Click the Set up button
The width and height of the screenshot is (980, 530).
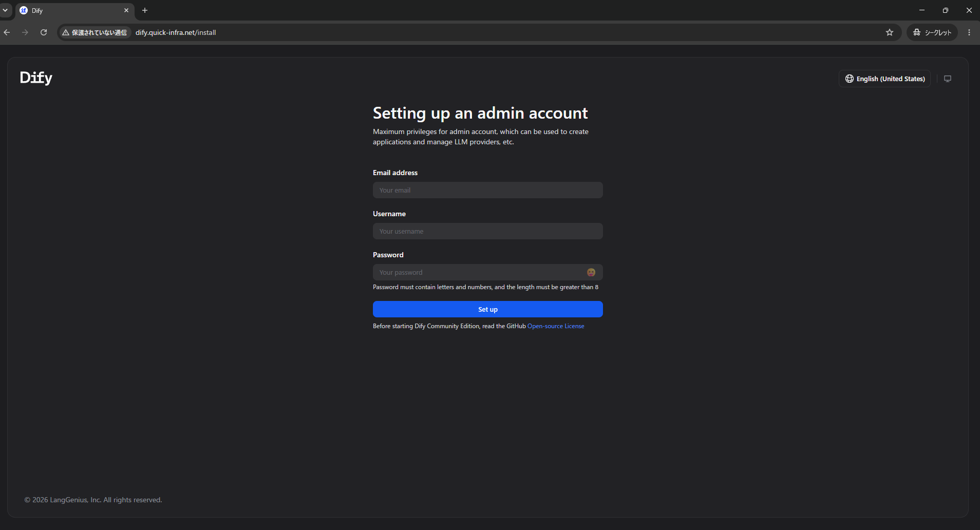click(x=488, y=309)
